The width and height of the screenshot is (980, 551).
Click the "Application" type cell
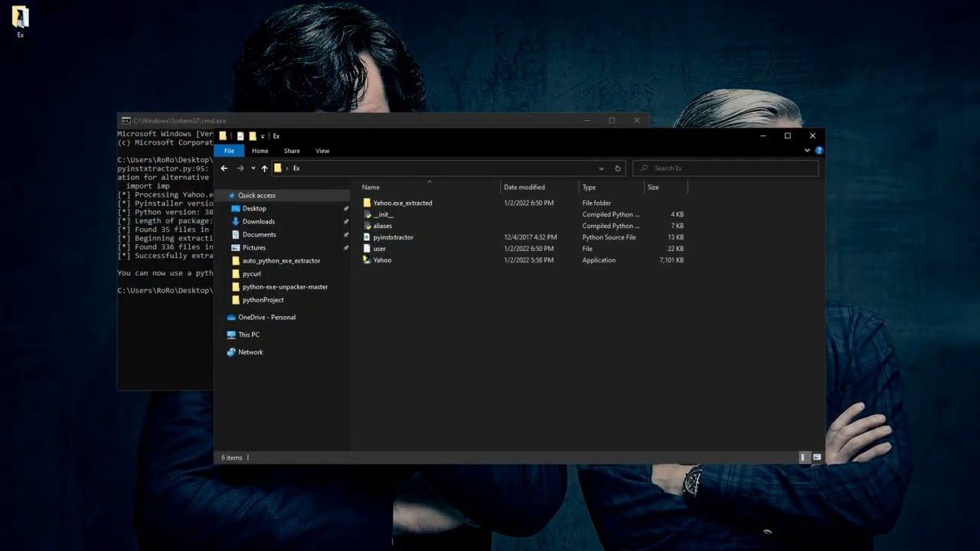tap(599, 260)
